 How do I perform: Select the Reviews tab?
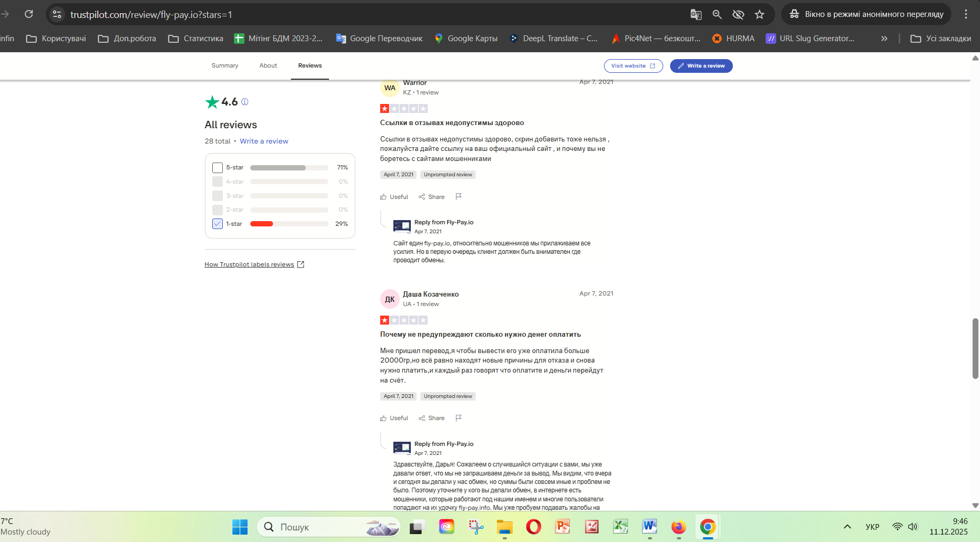pos(310,65)
